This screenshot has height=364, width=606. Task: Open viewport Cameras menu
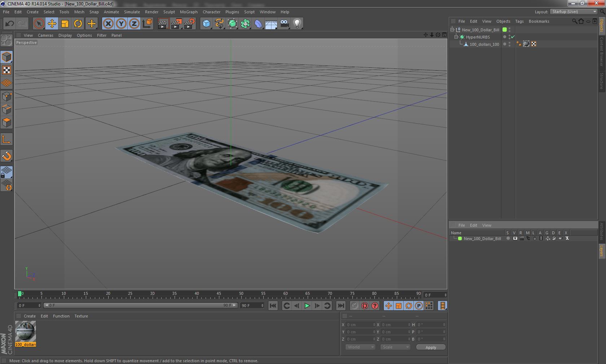(45, 35)
